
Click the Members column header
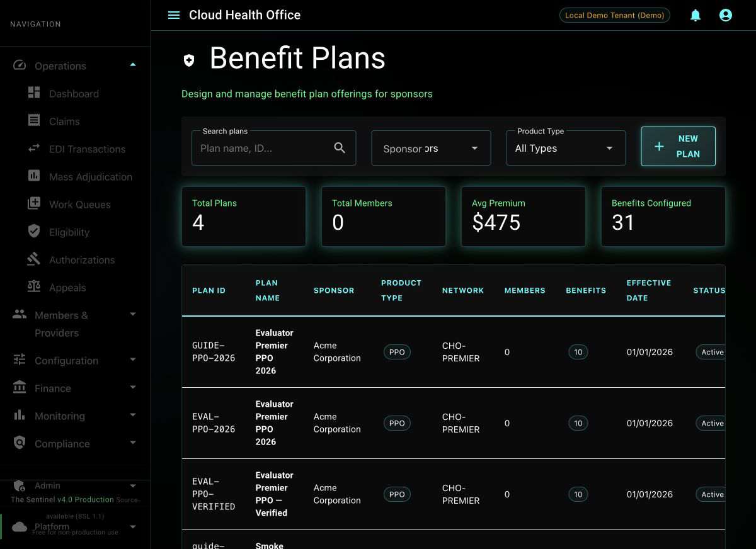tap(525, 290)
